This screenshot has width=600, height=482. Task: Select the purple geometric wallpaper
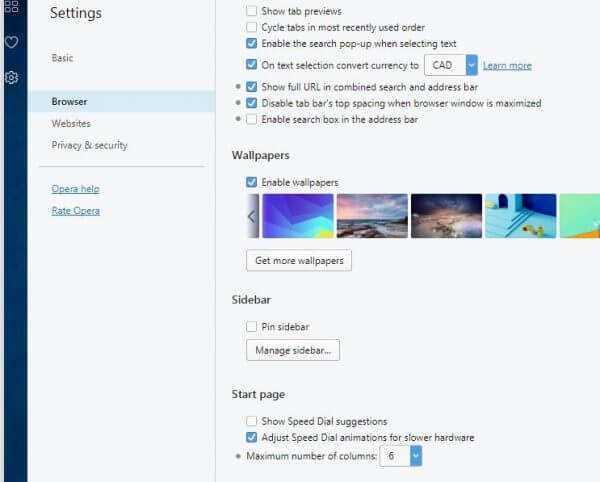point(298,216)
